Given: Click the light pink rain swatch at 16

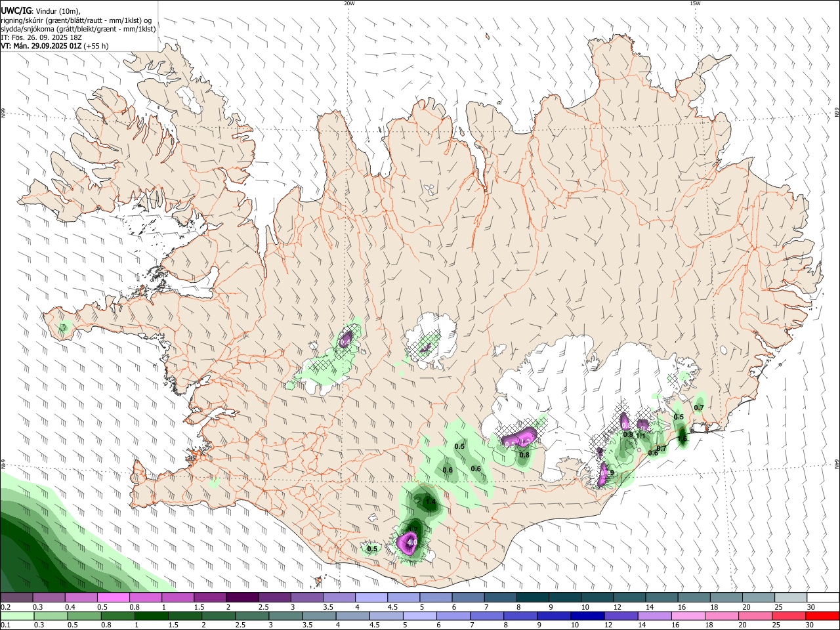Looking at the screenshot, I should click(x=688, y=616).
